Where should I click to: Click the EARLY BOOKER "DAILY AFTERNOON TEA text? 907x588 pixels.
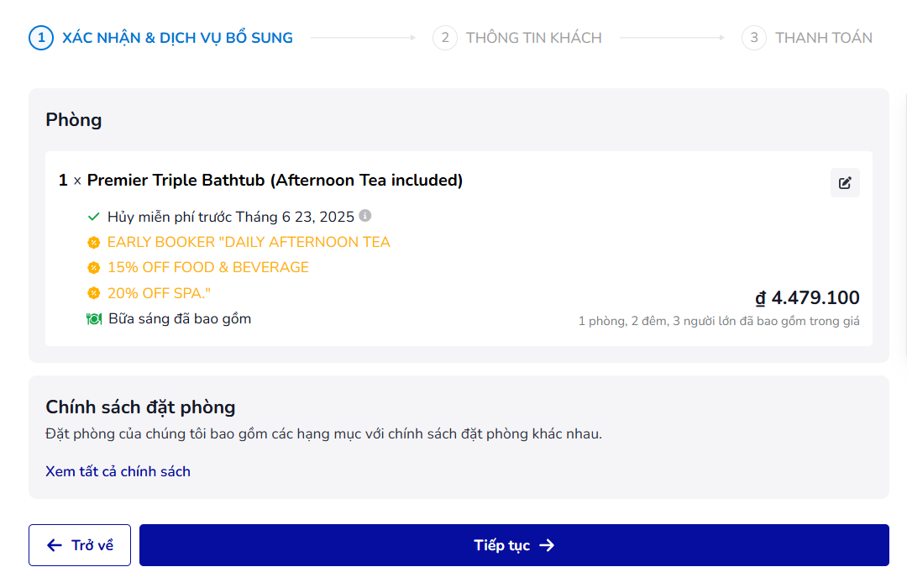(x=249, y=242)
